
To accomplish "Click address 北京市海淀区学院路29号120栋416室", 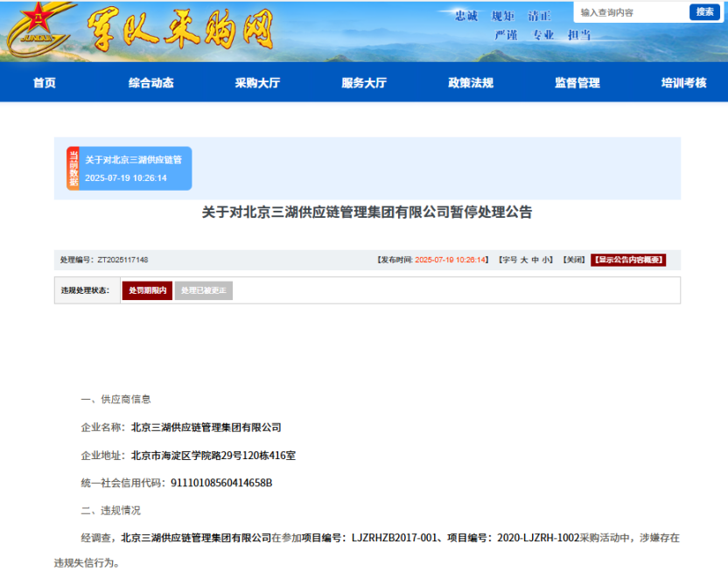I will 213,456.
